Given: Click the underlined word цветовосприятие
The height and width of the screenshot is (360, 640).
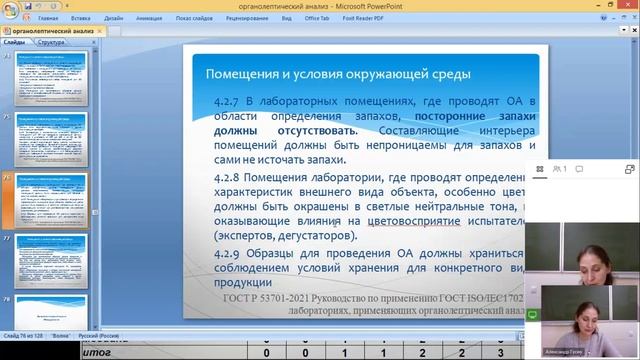Looking at the screenshot, I should point(413,221).
